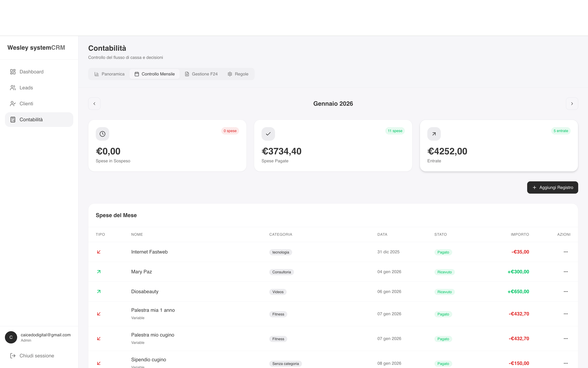
Task: Open actions menu for Palestra mia 1 anno
Action: coord(566,314)
